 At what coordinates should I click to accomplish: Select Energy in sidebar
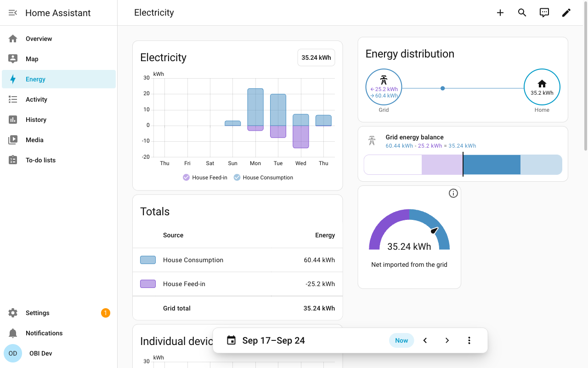point(59,79)
